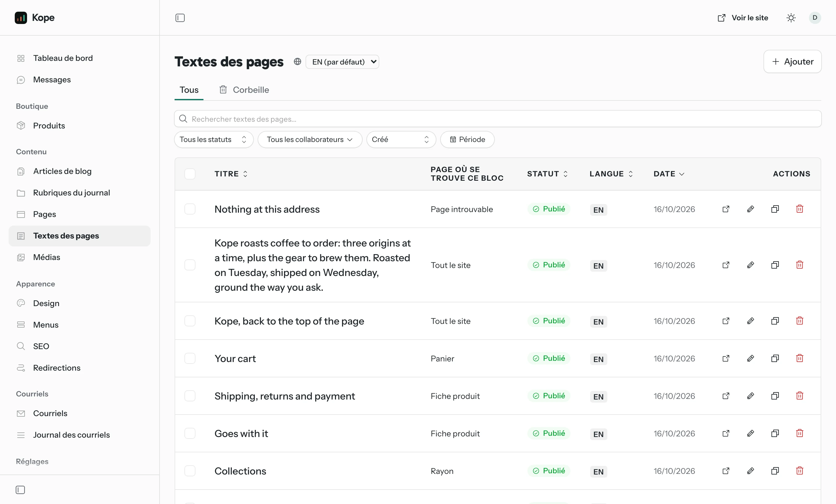Screen dimensions: 836x504
Task: Check the Kope roasts coffee to order row
Action: point(190,265)
